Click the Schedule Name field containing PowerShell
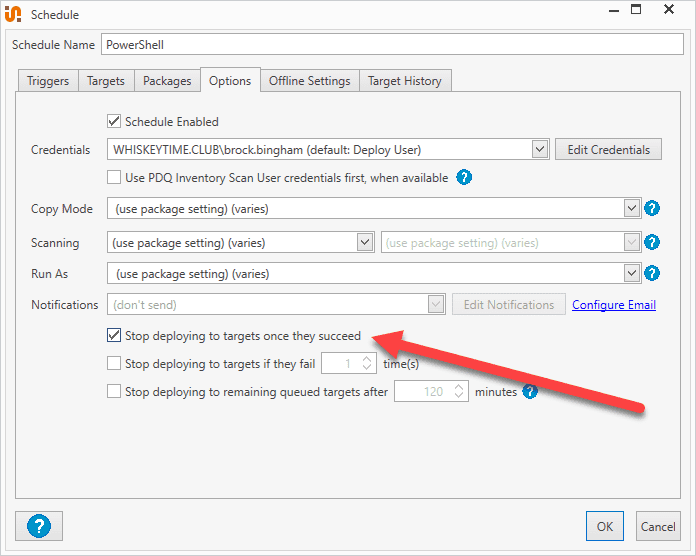Image resolution: width=696 pixels, height=556 pixels. tap(392, 44)
